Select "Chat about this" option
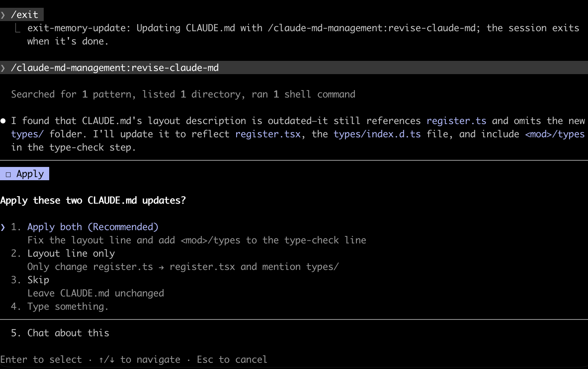The width and height of the screenshot is (588, 369). tap(68, 333)
